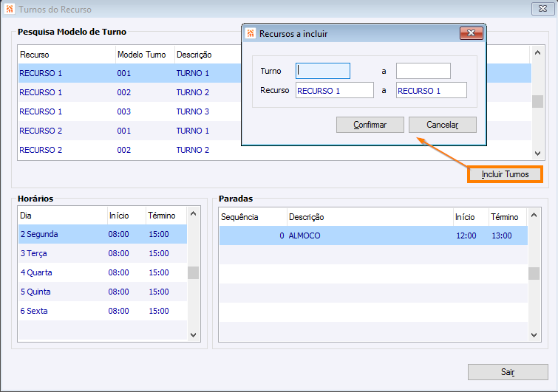Click the Recursos a incluir dialog icon
Image resolution: width=558 pixels, height=392 pixels.
pos(251,33)
